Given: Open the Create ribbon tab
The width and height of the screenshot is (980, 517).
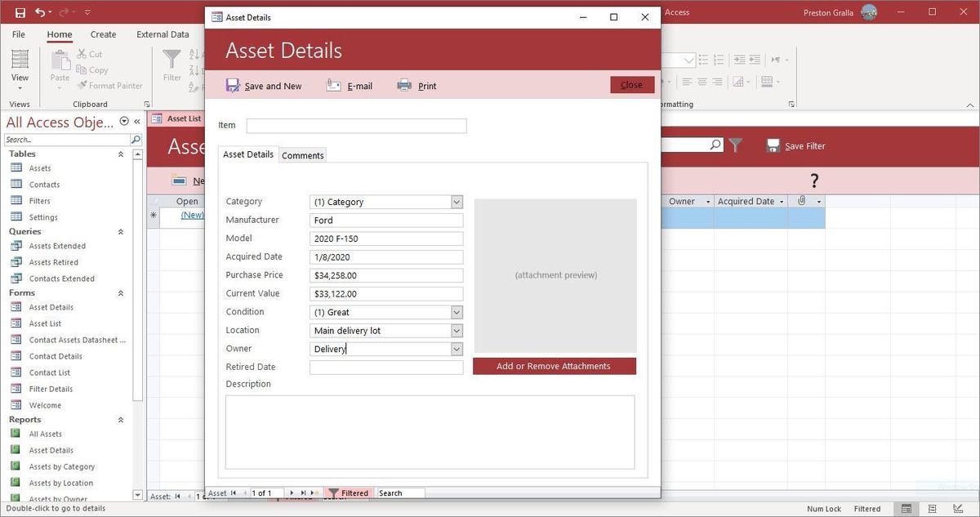Looking at the screenshot, I should pos(103,34).
